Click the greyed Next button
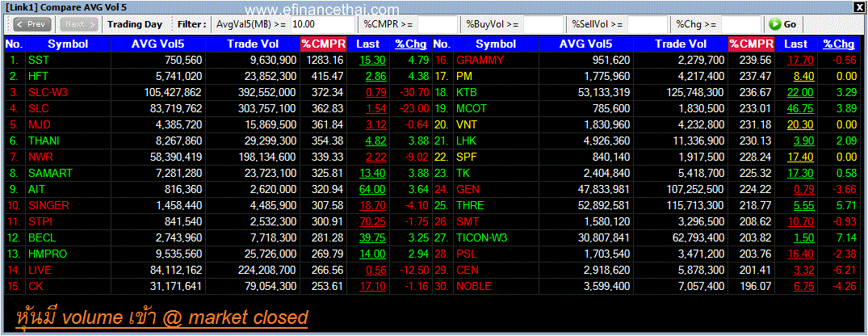The height and width of the screenshot is (336, 868). tap(78, 24)
